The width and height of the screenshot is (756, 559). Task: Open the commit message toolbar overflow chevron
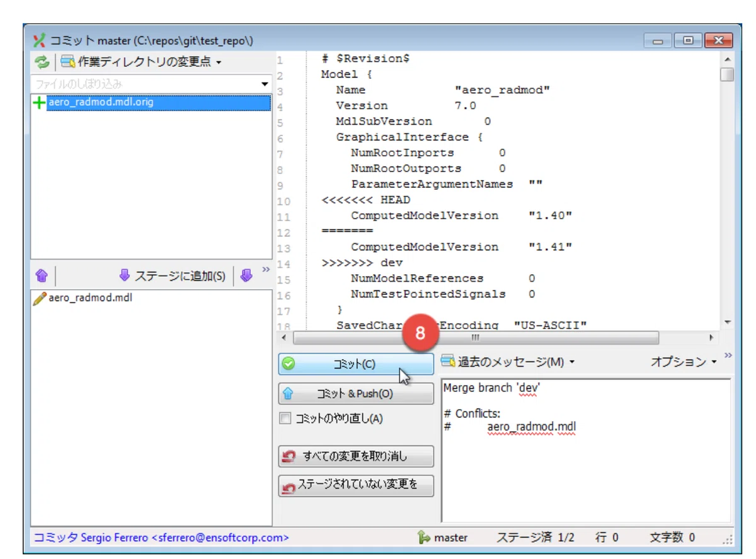pyautogui.click(x=728, y=356)
